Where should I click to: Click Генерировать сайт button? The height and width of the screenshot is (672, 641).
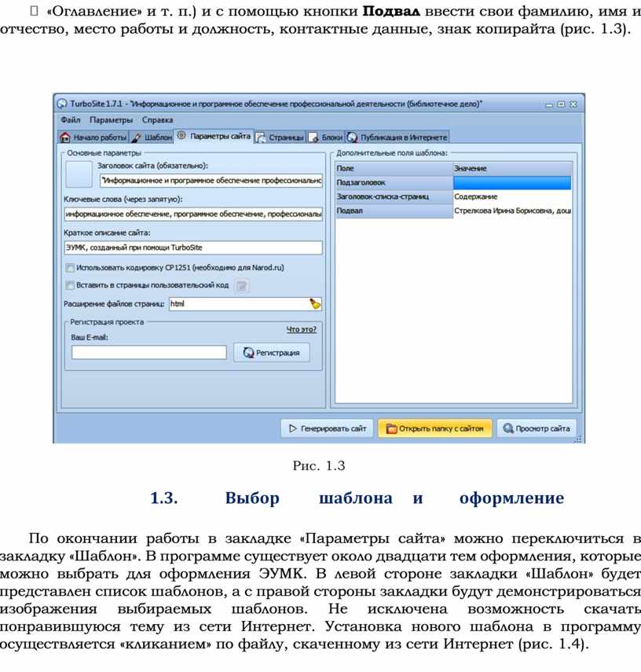[x=327, y=428]
